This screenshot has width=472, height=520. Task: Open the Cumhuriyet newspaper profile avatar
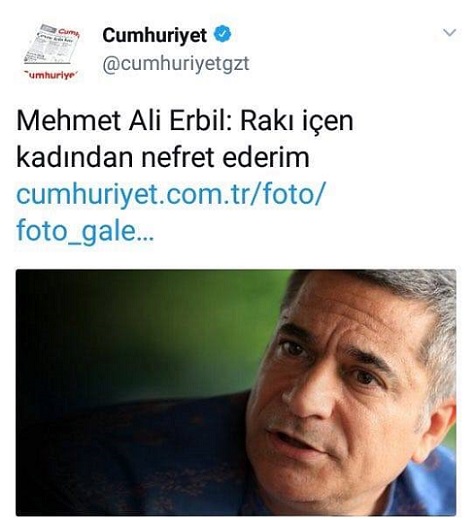tap(51, 51)
